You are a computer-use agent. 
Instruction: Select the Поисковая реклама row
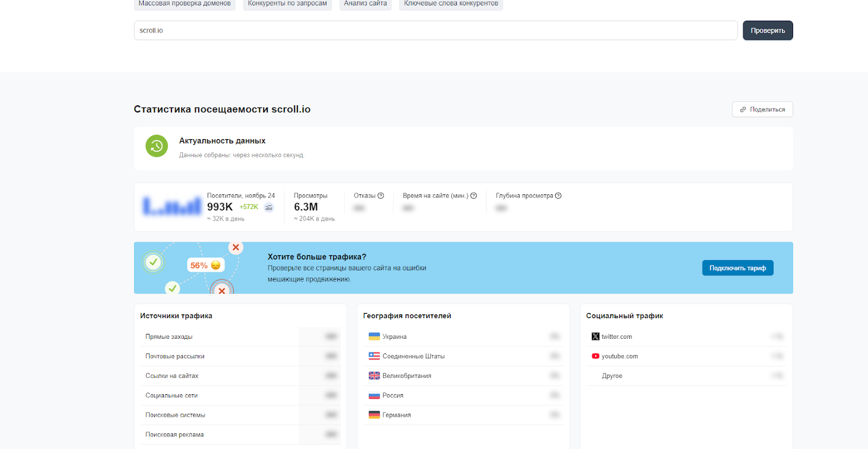pyautogui.click(x=240, y=434)
